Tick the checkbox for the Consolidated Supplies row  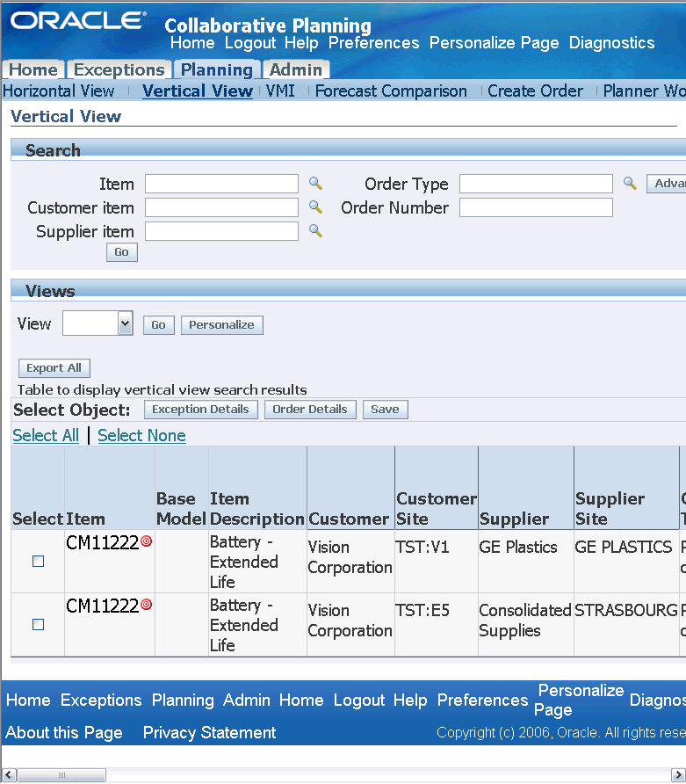point(38,624)
